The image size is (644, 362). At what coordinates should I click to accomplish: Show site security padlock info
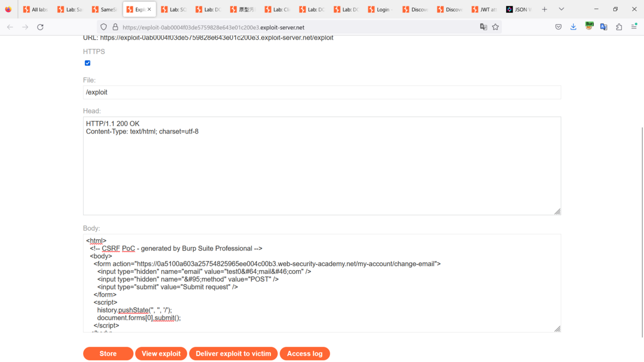tap(115, 27)
